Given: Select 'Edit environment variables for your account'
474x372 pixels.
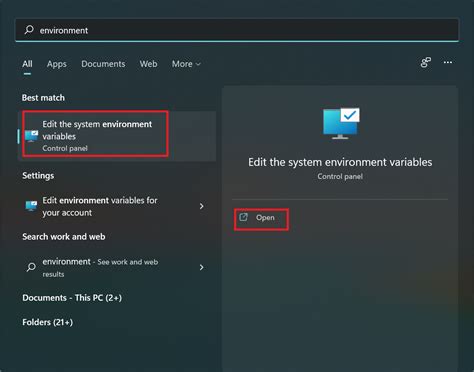Looking at the screenshot, I should 117,206.
